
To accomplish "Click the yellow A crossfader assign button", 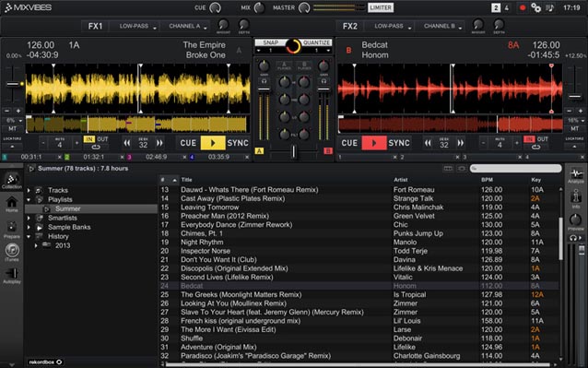I will click(259, 151).
